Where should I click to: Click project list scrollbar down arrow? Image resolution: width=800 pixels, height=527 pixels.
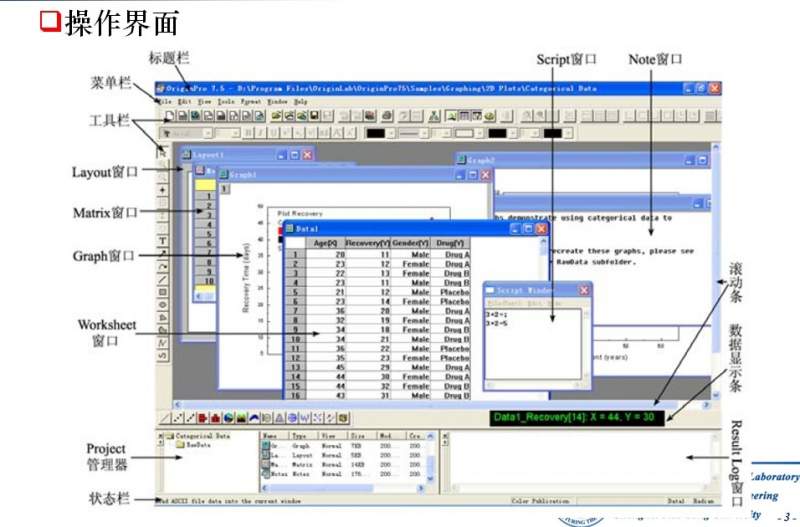pos(430,479)
